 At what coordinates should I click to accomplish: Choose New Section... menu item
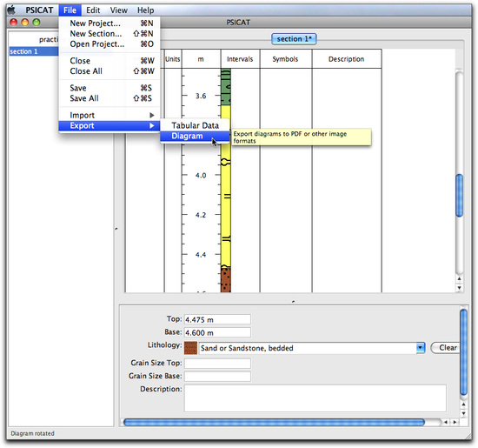point(110,34)
